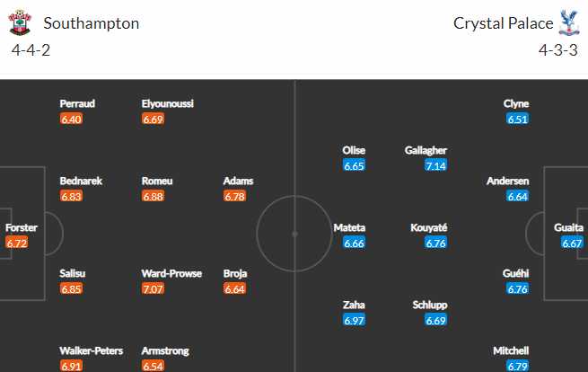Open the Southampton team name link
Viewport: 588px width, 372px height.
(92, 23)
